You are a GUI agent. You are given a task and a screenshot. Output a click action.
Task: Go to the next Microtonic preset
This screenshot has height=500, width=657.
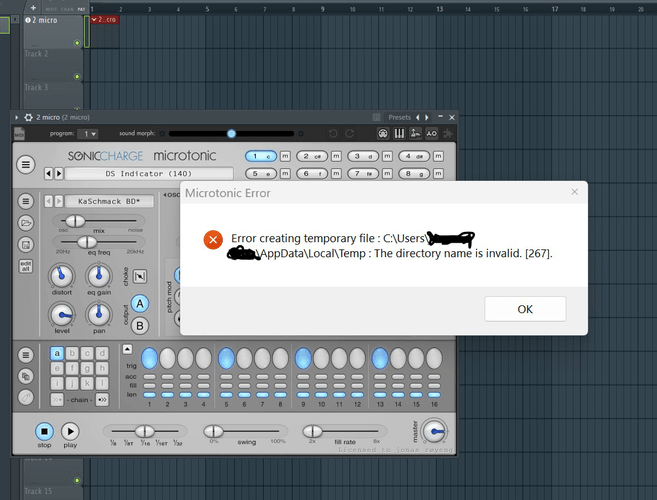[x=59, y=174]
